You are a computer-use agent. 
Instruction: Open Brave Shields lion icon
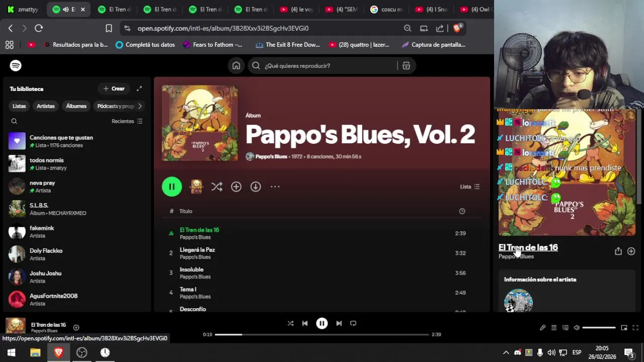point(457,28)
